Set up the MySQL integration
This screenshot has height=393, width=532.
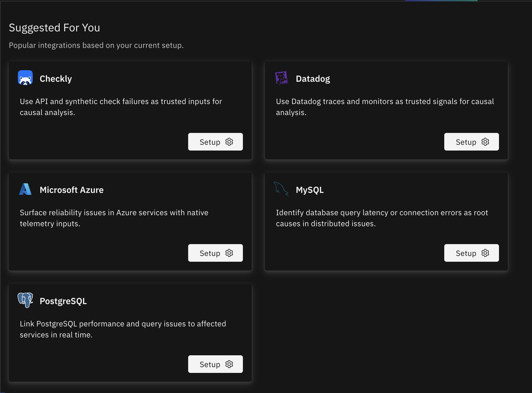pyautogui.click(x=471, y=253)
